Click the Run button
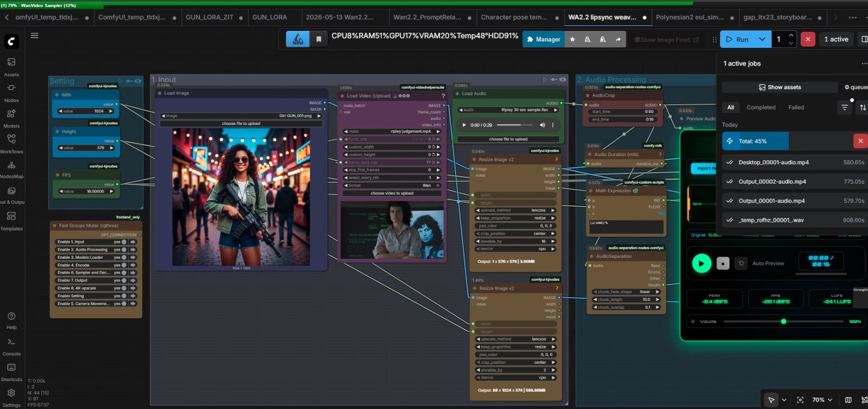The image size is (868, 409). [x=738, y=39]
